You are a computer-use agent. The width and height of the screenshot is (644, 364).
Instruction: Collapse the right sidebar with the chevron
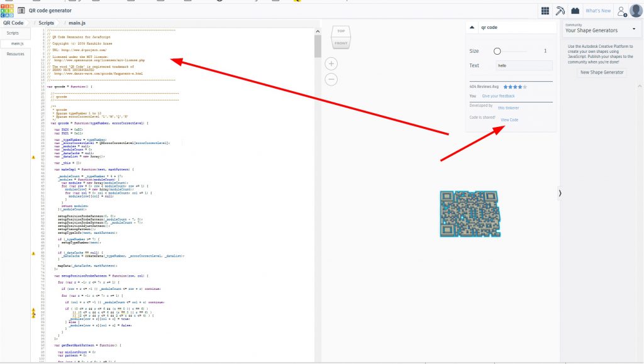pos(560,195)
